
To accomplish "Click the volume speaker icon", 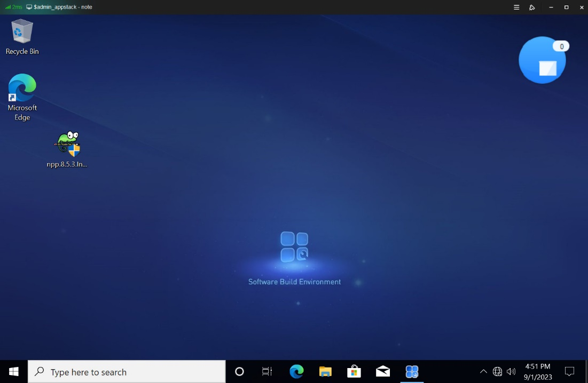I will pos(511,372).
